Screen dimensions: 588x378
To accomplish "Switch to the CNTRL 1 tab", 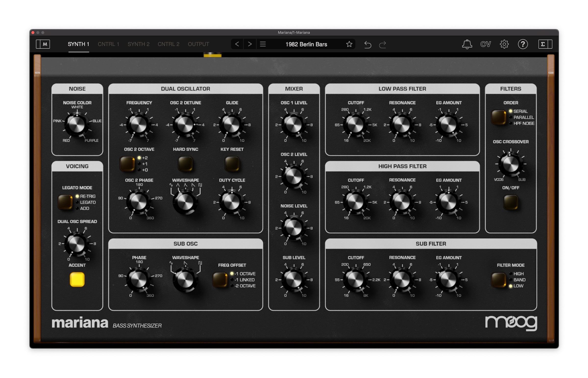I will pyautogui.click(x=109, y=44).
